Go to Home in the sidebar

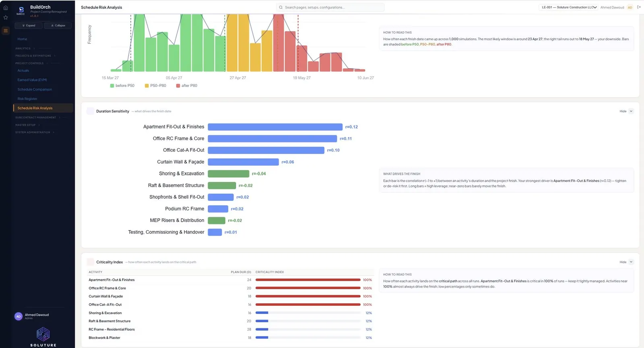[22, 39]
